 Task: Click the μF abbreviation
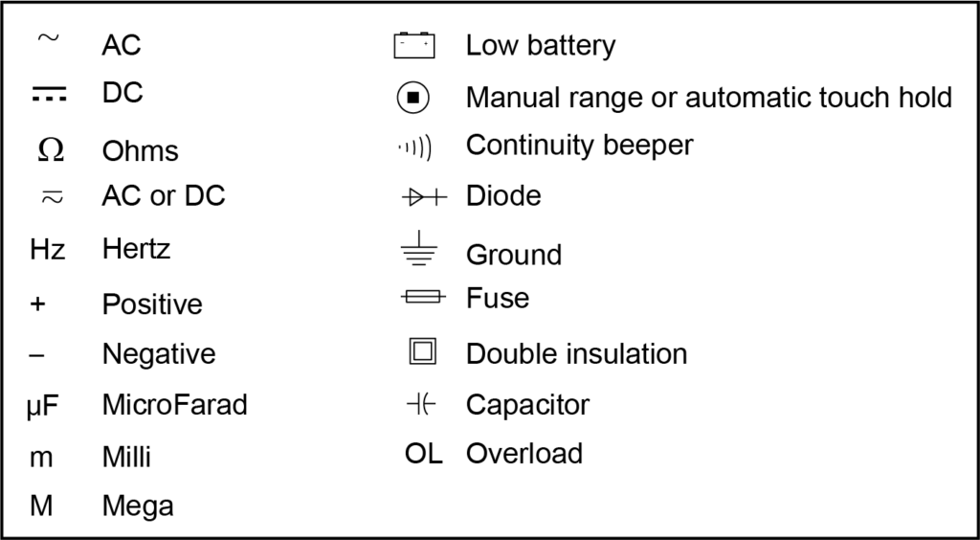coord(43,406)
